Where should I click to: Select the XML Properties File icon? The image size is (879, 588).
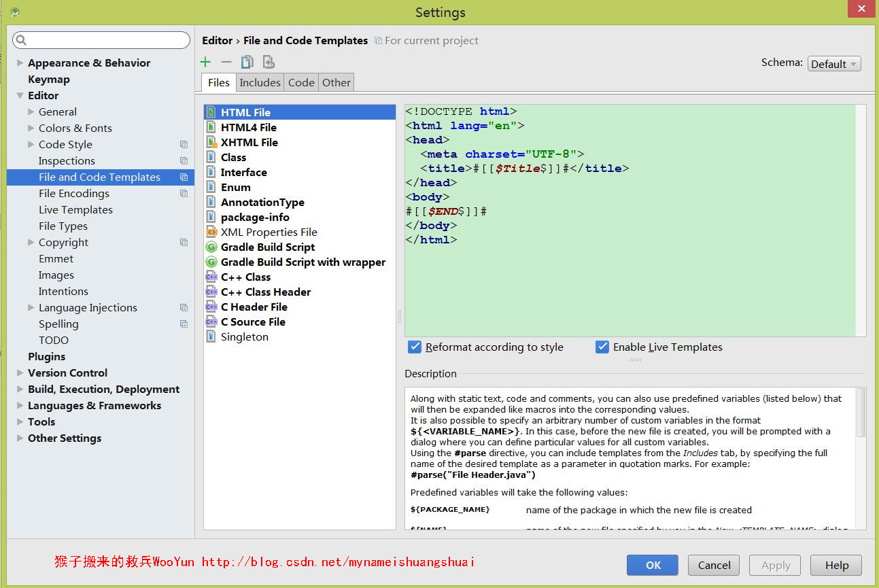(x=211, y=232)
